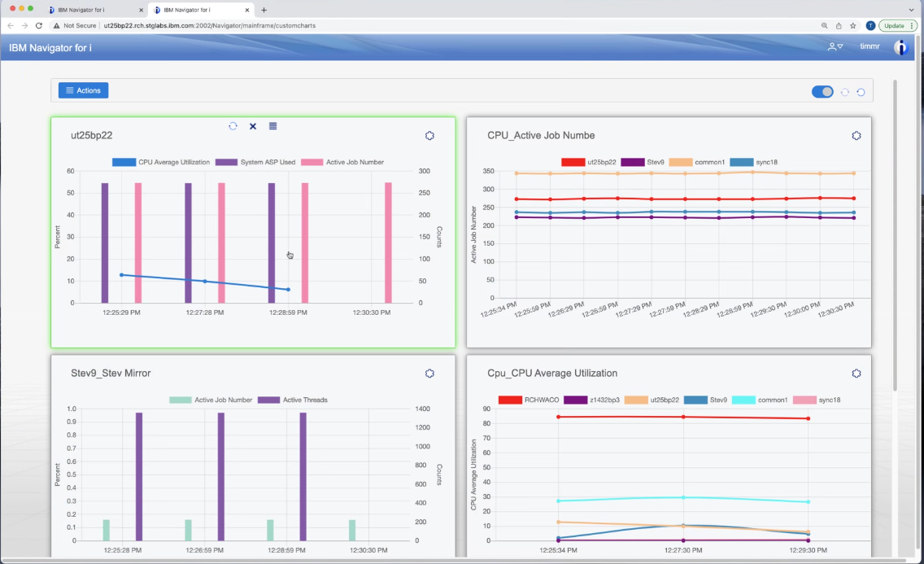Toggle ut25bp22 legend in CPU Average Utilization chart
The height and width of the screenshot is (564, 924).
(652, 400)
